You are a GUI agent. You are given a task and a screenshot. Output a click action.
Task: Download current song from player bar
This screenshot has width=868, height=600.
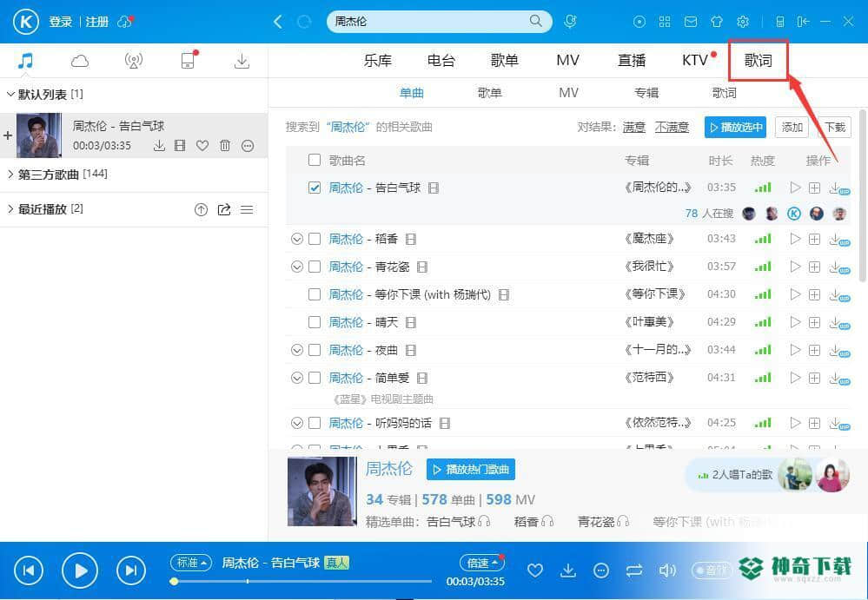(x=568, y=570)
